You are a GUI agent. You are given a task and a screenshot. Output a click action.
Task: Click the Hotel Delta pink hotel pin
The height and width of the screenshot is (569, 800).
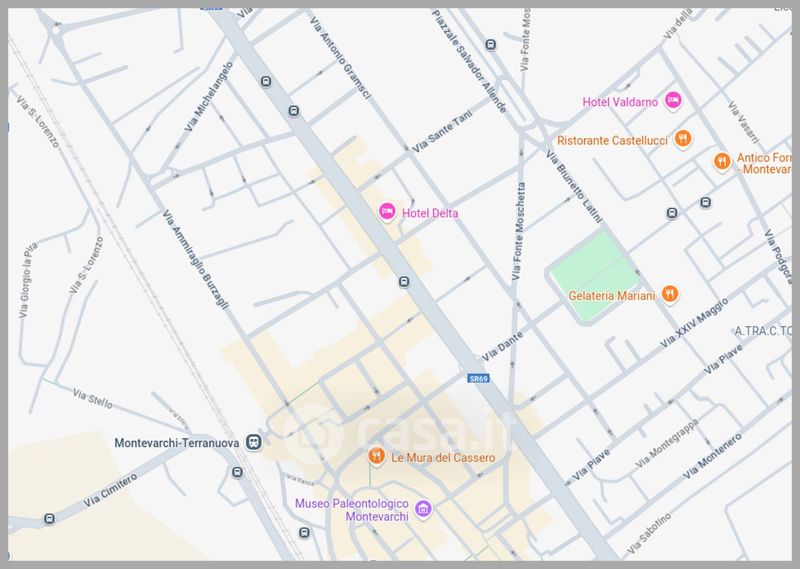pos(387,211)
